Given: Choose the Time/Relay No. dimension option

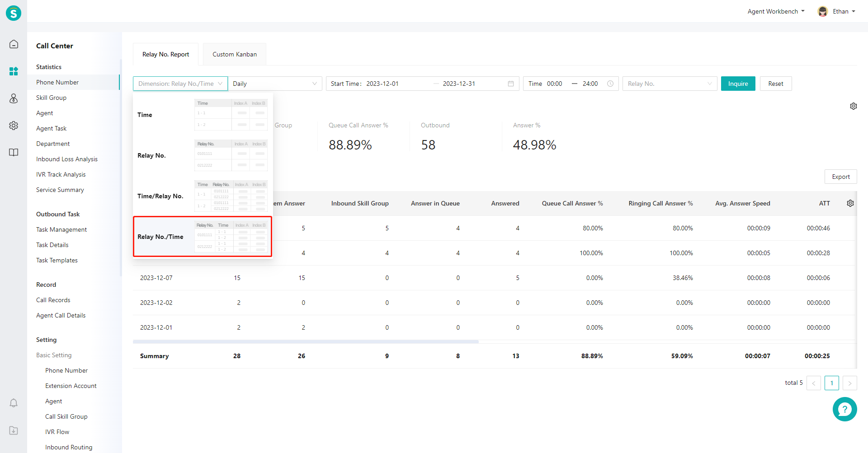Looking at the screenshot, I should coord(203,196).
